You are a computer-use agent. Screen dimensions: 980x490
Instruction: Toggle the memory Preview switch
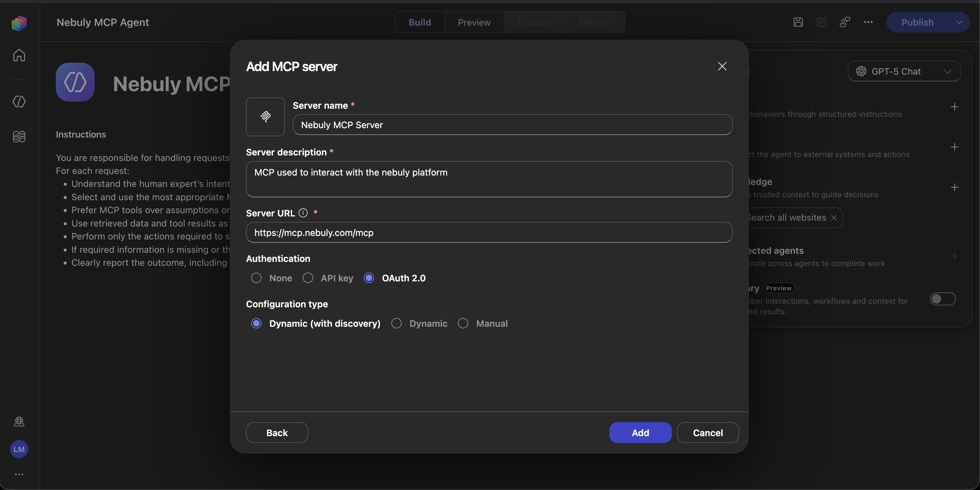coord(943,299)
